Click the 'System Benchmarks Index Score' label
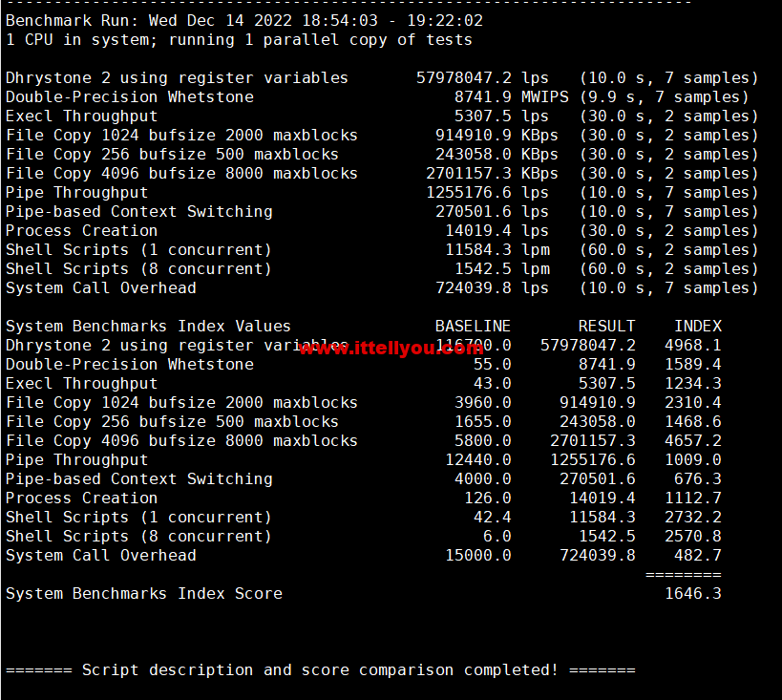Viewport: 782px width, 700px height. (x=143, y=593)
